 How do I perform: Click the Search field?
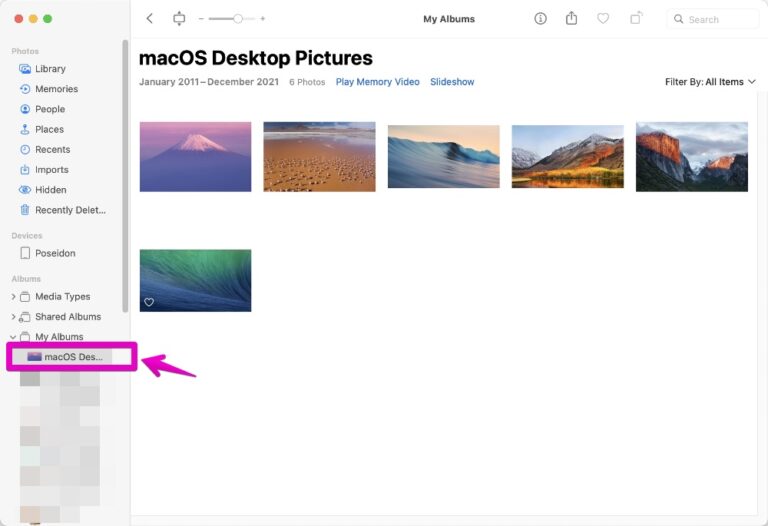click(x=712, y=19)
